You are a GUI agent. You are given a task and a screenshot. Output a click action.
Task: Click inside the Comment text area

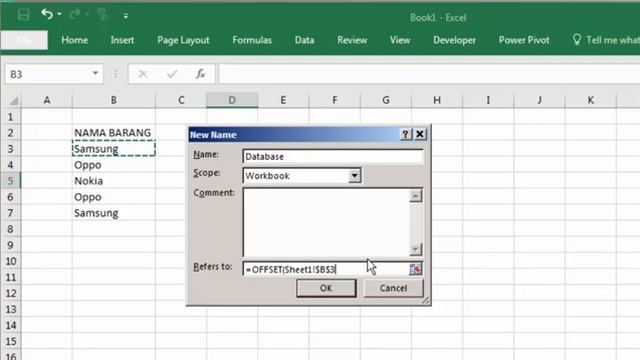click(x=326, y=222)
